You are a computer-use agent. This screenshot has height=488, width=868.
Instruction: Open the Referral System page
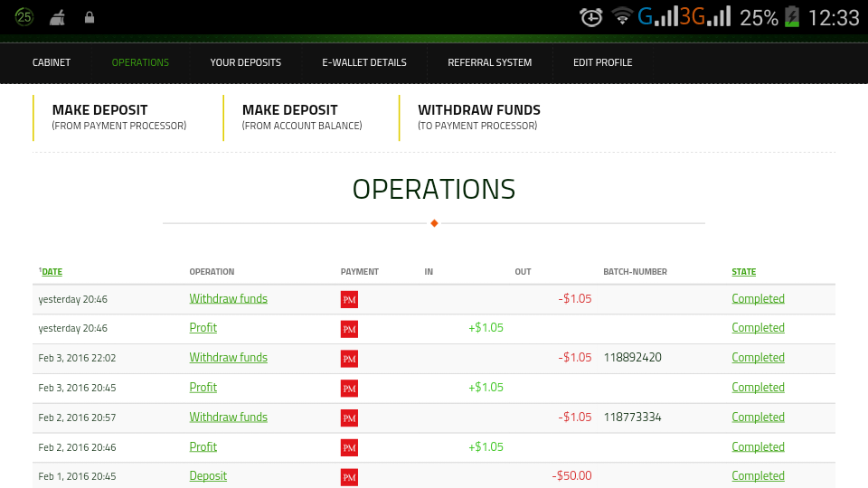tap(489, 62)
